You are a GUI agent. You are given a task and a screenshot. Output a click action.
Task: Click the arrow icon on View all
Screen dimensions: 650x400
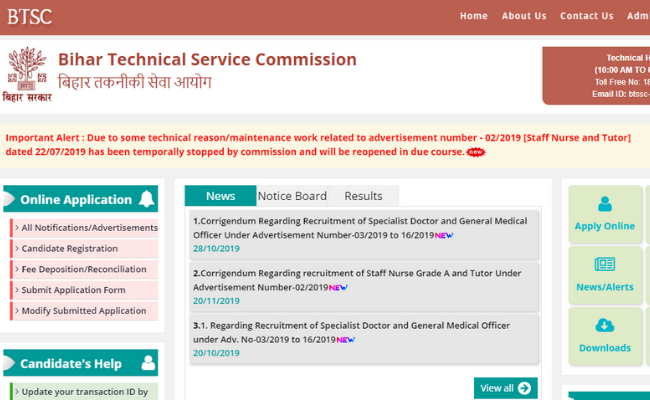525,388
